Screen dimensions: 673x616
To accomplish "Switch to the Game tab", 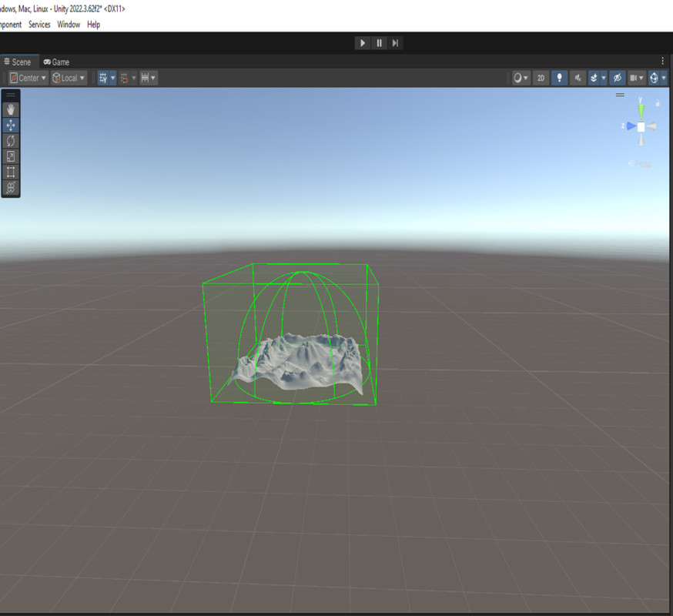I will [x=57, y=62].
